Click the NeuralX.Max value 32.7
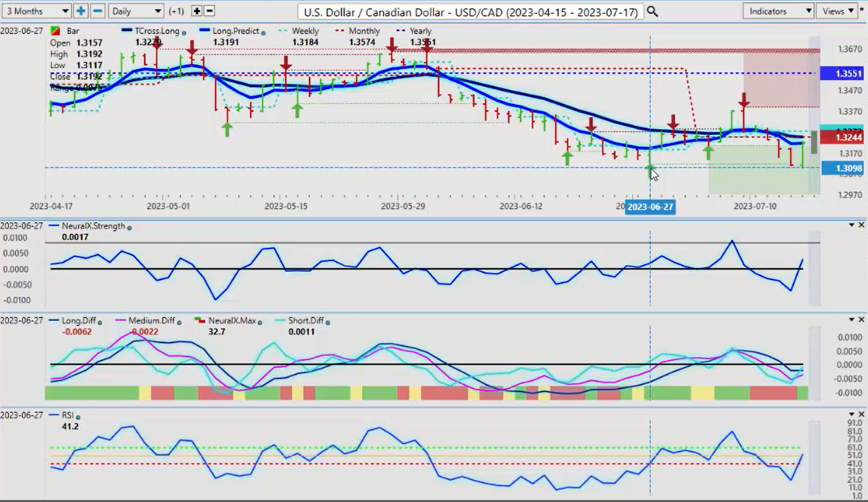The image size is (868, 502). coord(217,331)
